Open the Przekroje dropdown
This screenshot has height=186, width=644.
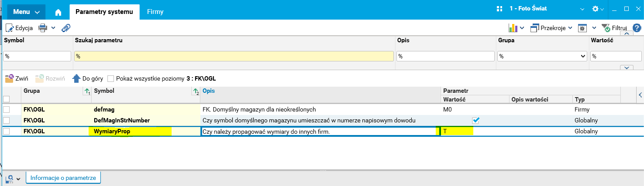pos(551,28)
